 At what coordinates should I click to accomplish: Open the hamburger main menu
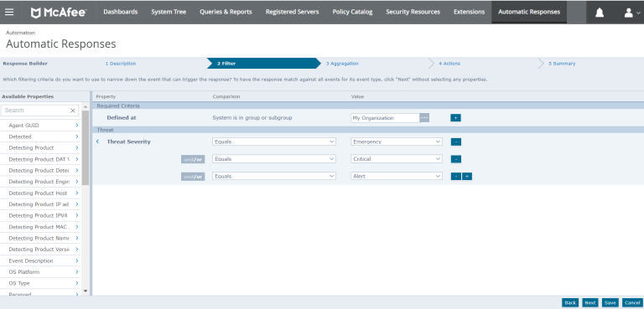click(x=9, y=12)
